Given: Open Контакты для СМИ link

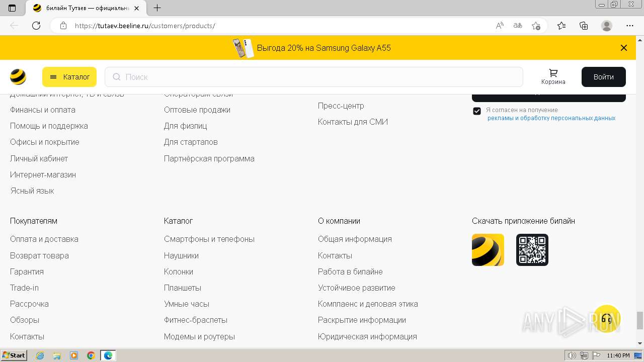Looking at the screenshot, I should pos(353,122).
